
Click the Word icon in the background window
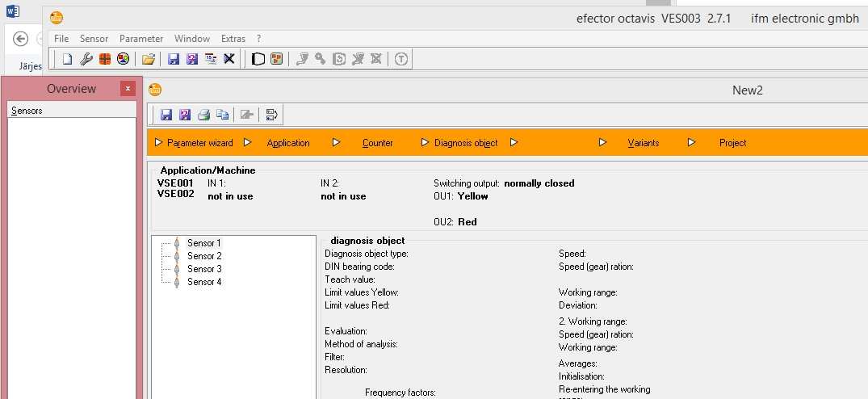[13, 10]
